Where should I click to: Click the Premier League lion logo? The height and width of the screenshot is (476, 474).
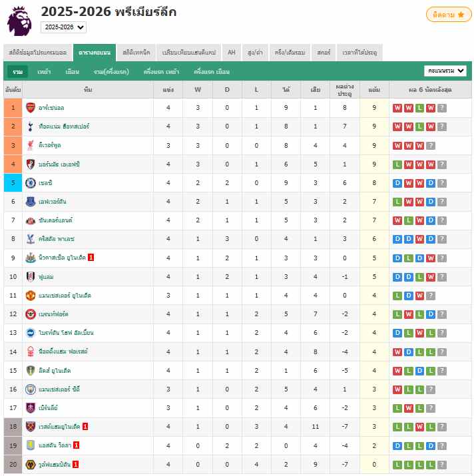(x=20, y=21)
